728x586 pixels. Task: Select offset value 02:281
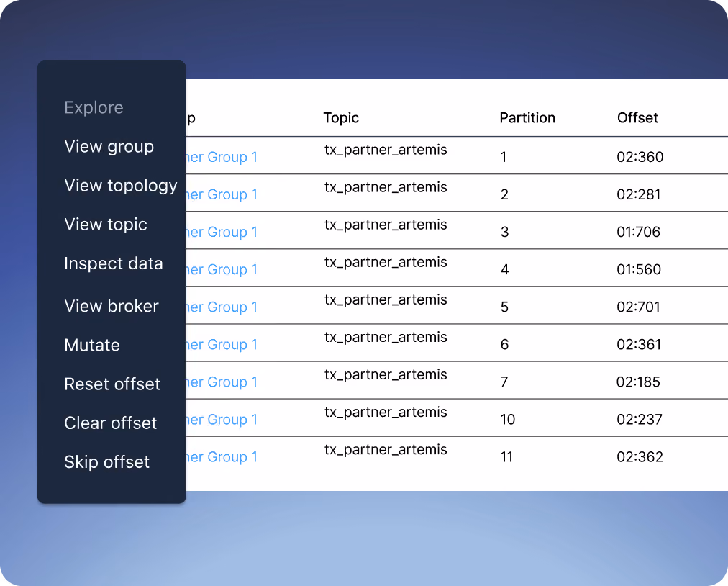click(638, 194)
